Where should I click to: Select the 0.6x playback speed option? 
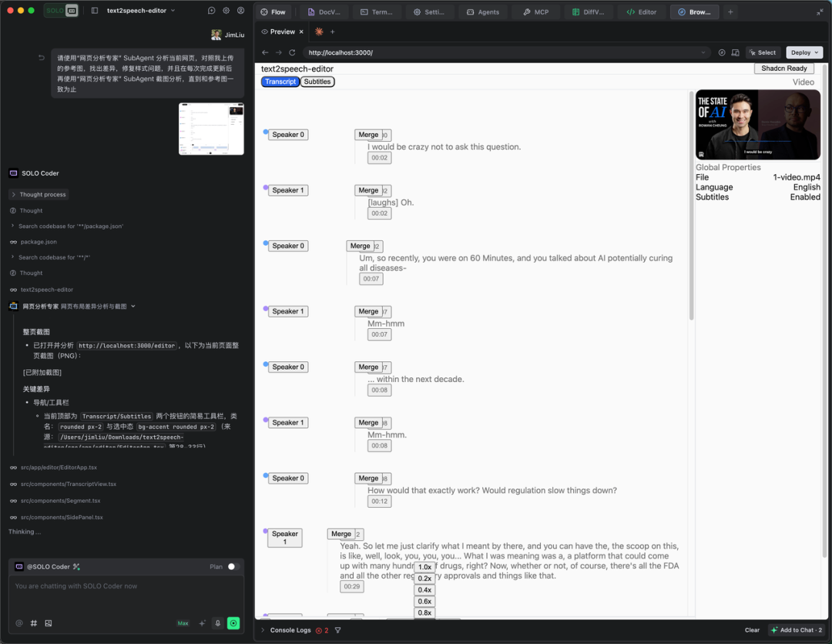point(424,602)
